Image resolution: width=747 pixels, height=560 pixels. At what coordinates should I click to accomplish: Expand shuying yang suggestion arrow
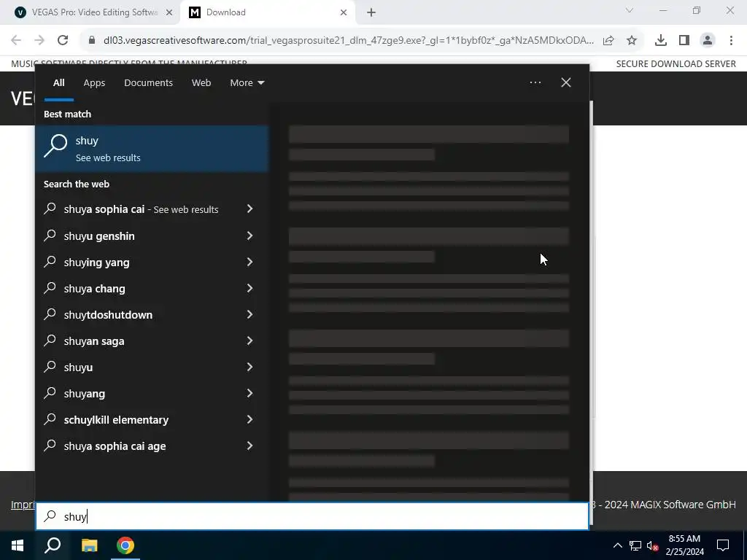[x=249, y=262]
